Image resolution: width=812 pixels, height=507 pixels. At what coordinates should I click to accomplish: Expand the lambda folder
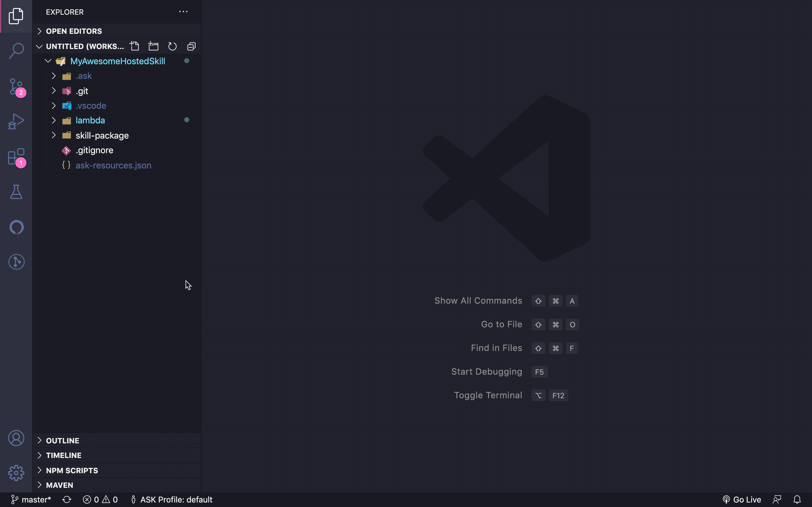tap(90, 120)
